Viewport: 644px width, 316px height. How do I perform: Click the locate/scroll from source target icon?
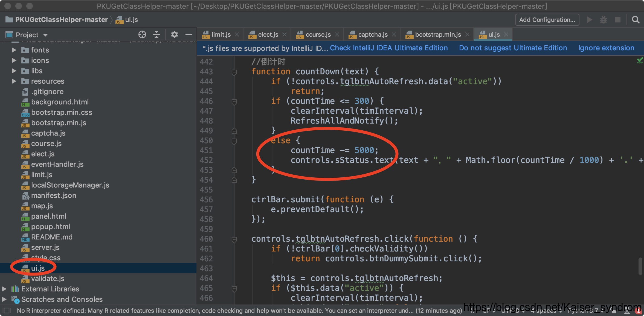tap(142, 34)
